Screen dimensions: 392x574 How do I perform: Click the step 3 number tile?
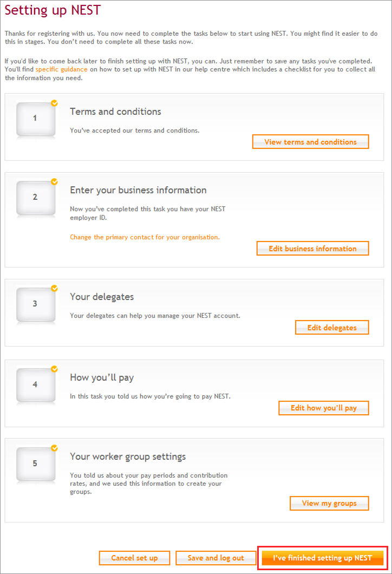point(36,304)
